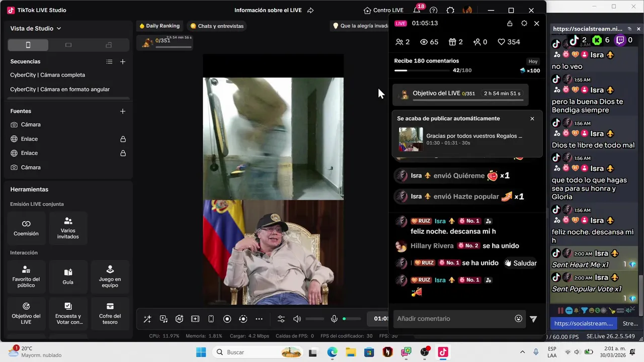Select Que la alegría invada tab
Screen dimensions: 644x362
tap(360, 26)
